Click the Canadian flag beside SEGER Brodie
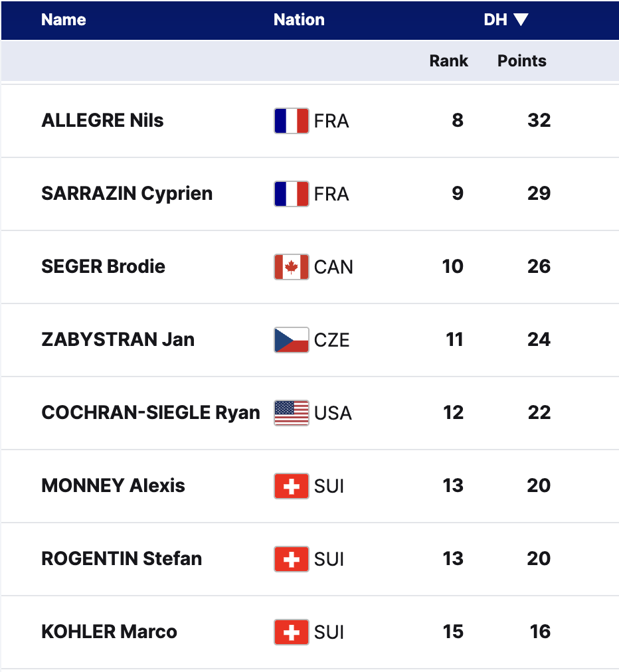 tap(291, 267)
